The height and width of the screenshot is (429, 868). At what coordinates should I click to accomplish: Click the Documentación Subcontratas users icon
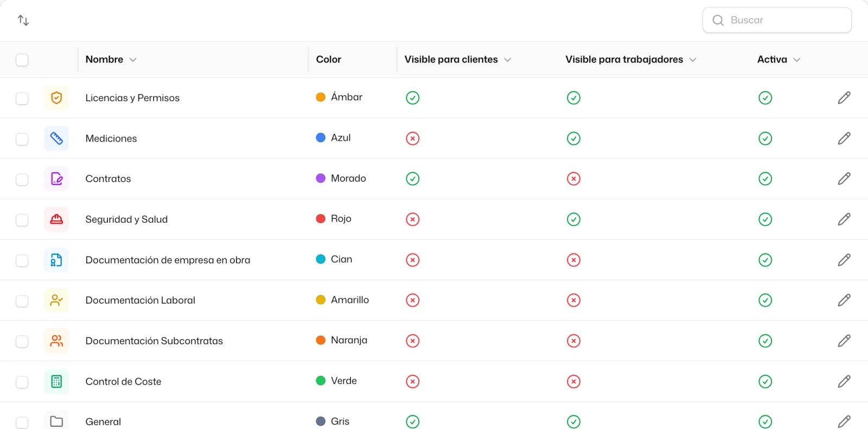pyautogui.click(x=56, y=341)
